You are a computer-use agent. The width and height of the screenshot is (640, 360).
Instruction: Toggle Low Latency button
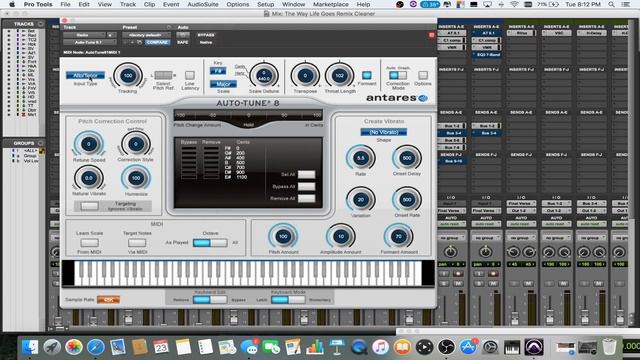point(189,75)
